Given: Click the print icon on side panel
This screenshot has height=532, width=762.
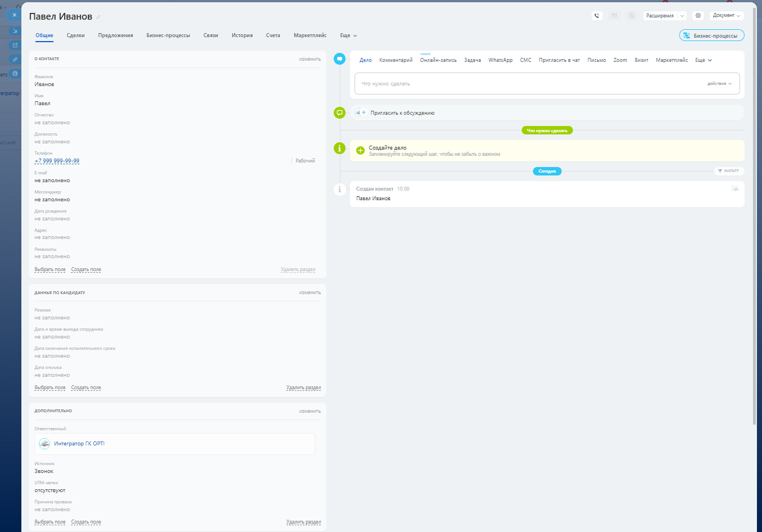Looking at the screenshot, I should coord(15,74).
